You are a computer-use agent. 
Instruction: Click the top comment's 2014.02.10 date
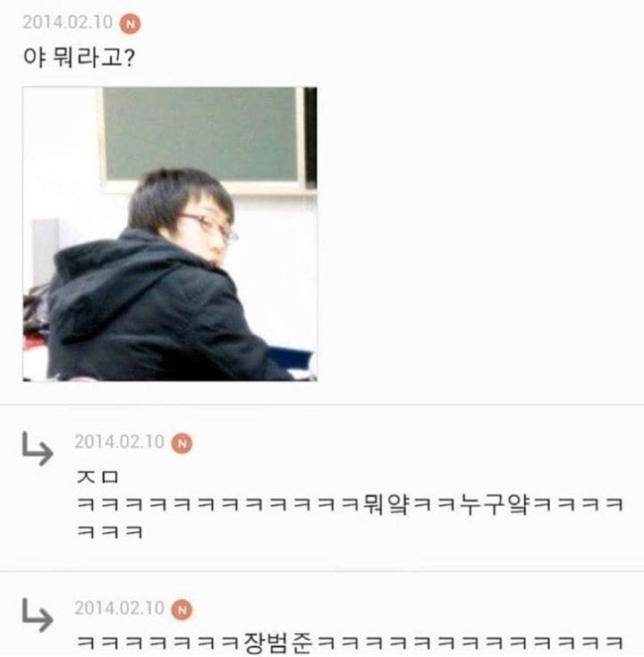point(68,22)
